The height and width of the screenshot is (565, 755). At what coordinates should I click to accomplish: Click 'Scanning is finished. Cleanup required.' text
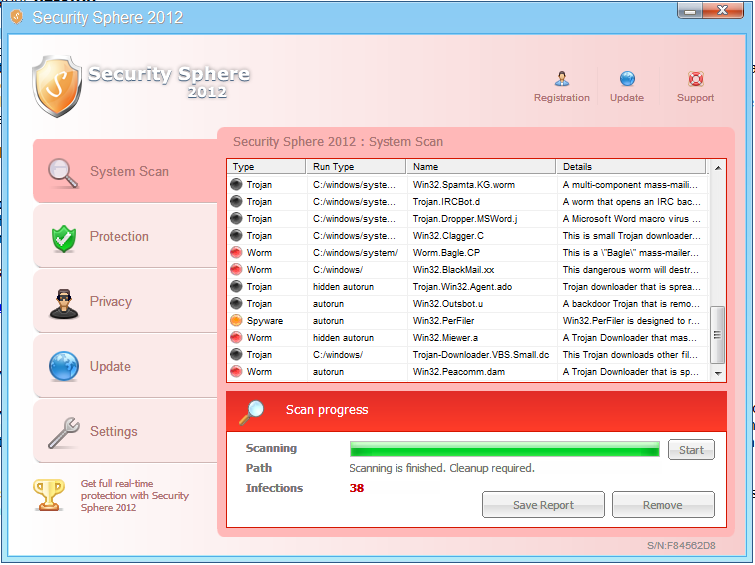(442, 468)
